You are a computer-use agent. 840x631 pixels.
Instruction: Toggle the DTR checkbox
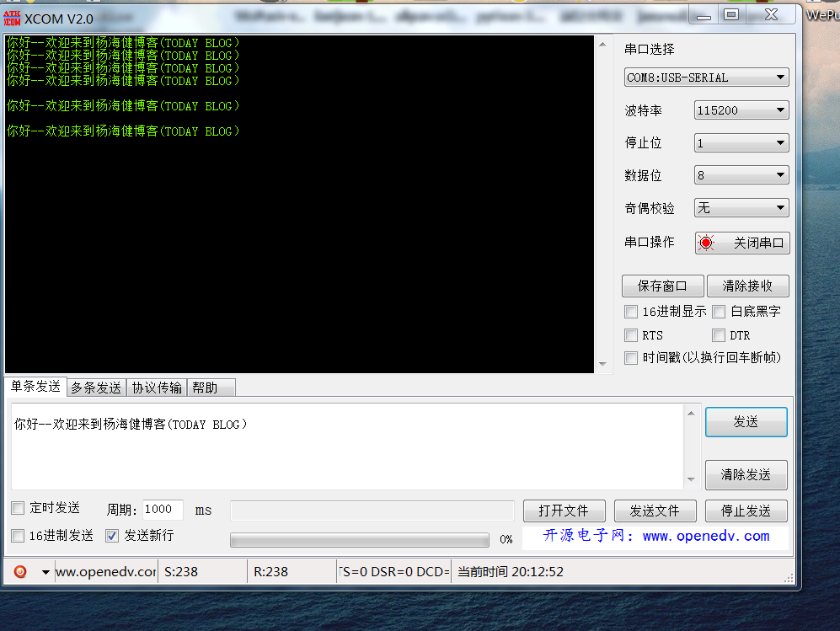(x=719, y=335)
